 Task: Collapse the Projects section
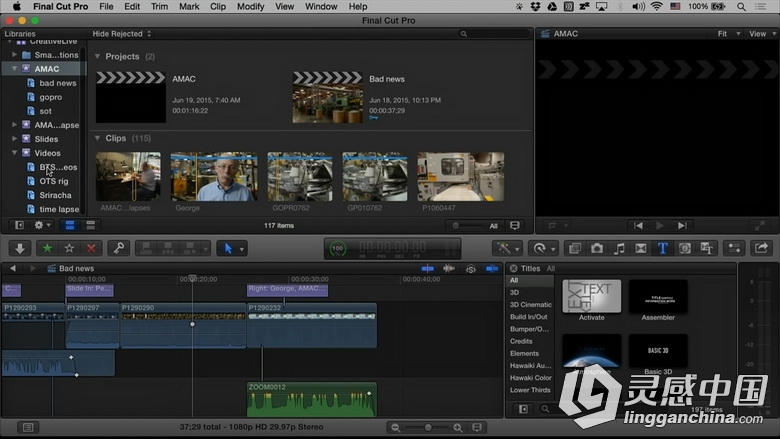coord(98,56)
